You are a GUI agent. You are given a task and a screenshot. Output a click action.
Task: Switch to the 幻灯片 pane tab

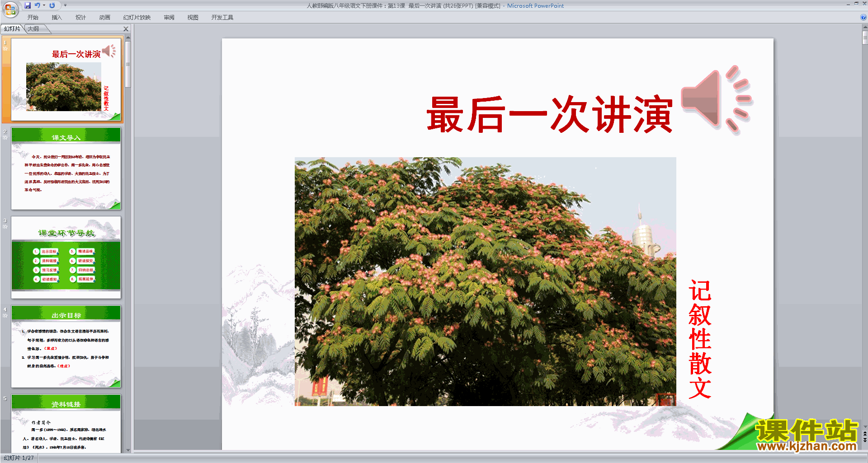(12, 29)
